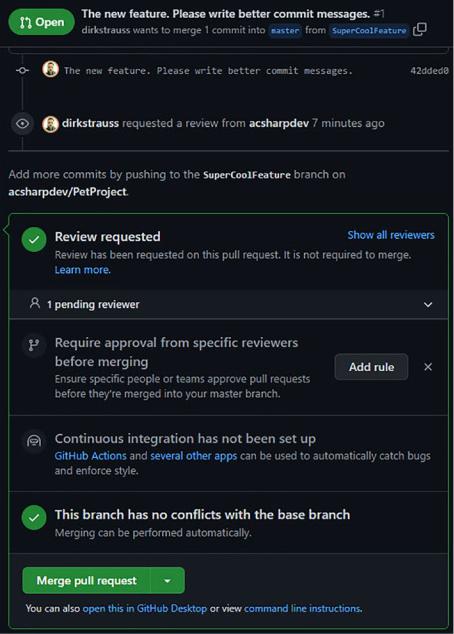Click the Add rule button
Image resolution: width=454 pixels, height=634 pixels.
pos(371,367)
